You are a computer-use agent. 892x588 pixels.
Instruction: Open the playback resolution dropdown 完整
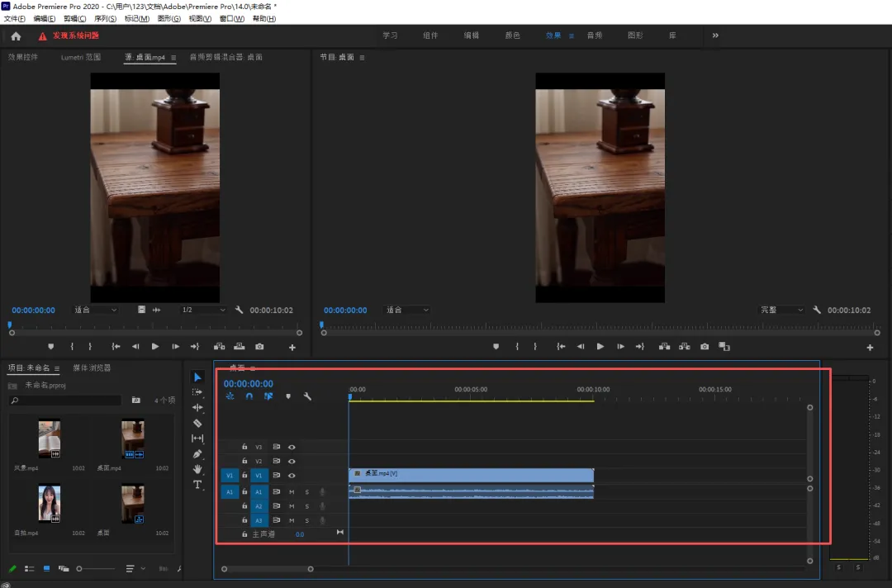click(781, 310)
